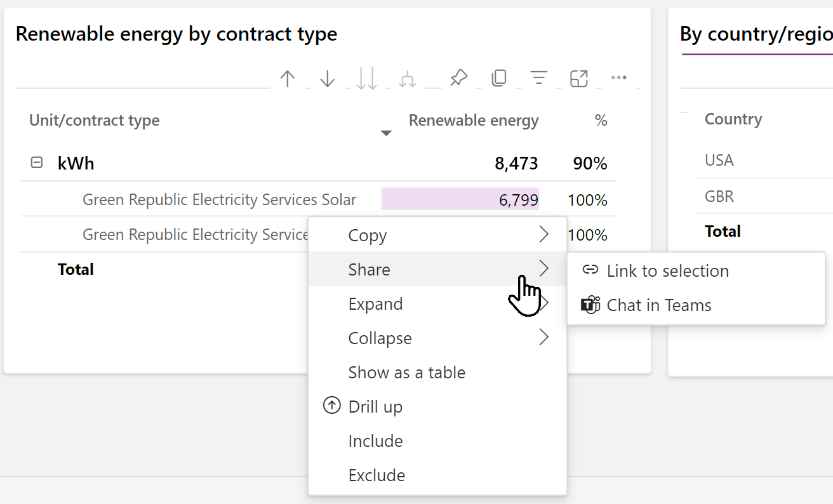The width and height of the screenshot is (833, 504).
Task: Click Chat in Teams
Action: point(660,305)
